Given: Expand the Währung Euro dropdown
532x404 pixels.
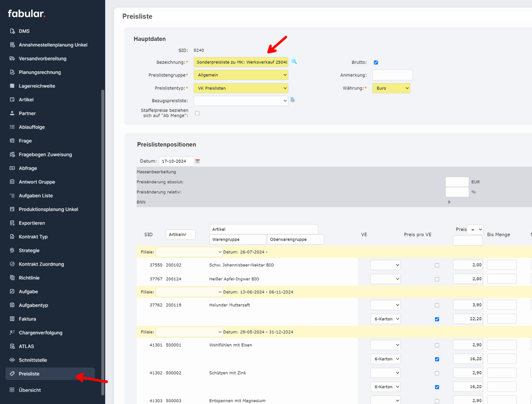Looking at the screenshot, I should (391, 88).
